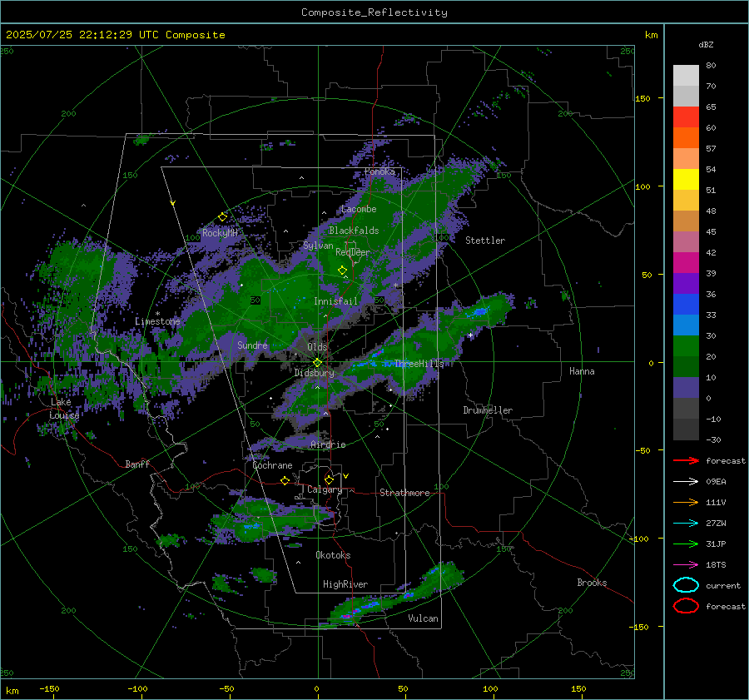
Task: Click the yellow diamond marker above Calgary
Action: [329, 479]
